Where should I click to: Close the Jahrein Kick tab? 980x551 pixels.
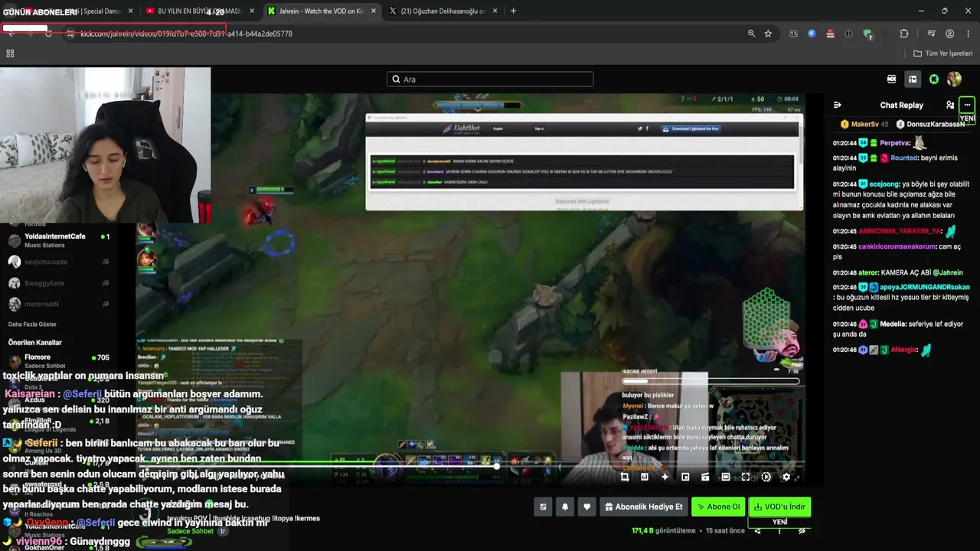pyautogui.click(x=374, y=11)
